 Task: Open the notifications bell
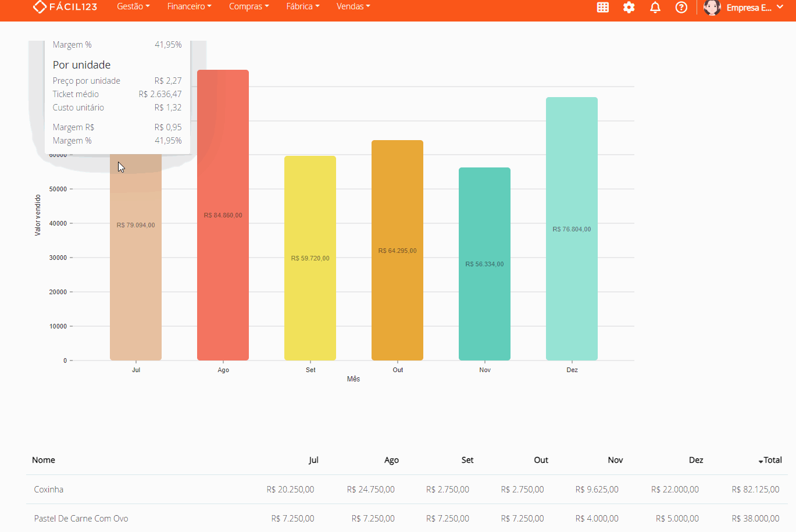click(x=655, y=8)
